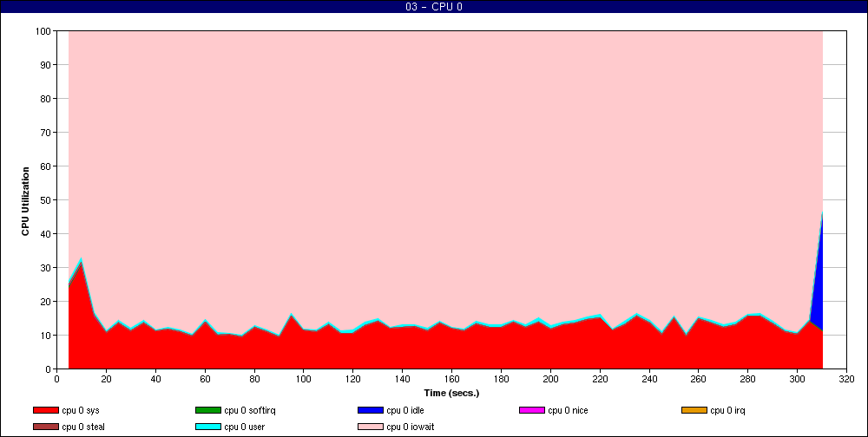
Task: Select the 'cpu 0 user' legend label
Action: click(x=245, y=427)
